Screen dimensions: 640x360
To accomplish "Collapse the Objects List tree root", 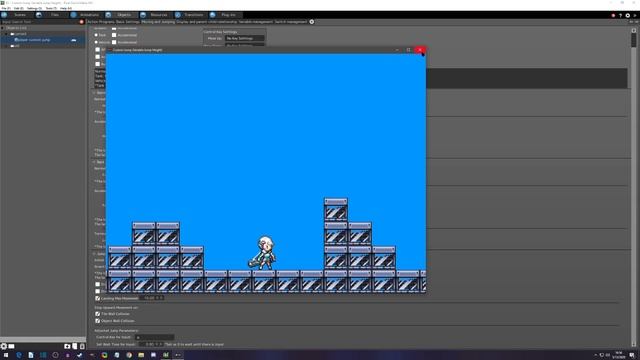I will (x=3, y=28).
